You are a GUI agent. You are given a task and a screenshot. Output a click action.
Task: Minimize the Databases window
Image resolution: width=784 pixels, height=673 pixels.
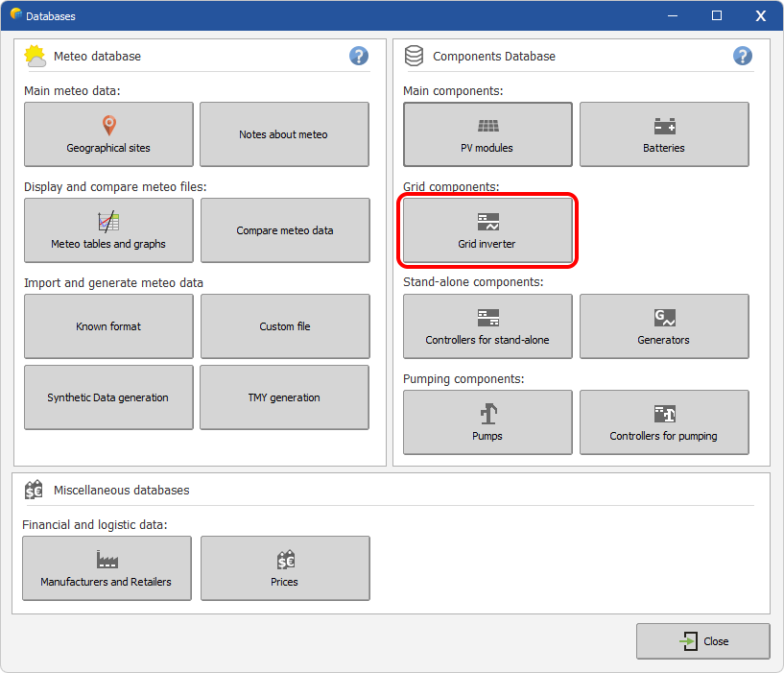coord(673,16)
